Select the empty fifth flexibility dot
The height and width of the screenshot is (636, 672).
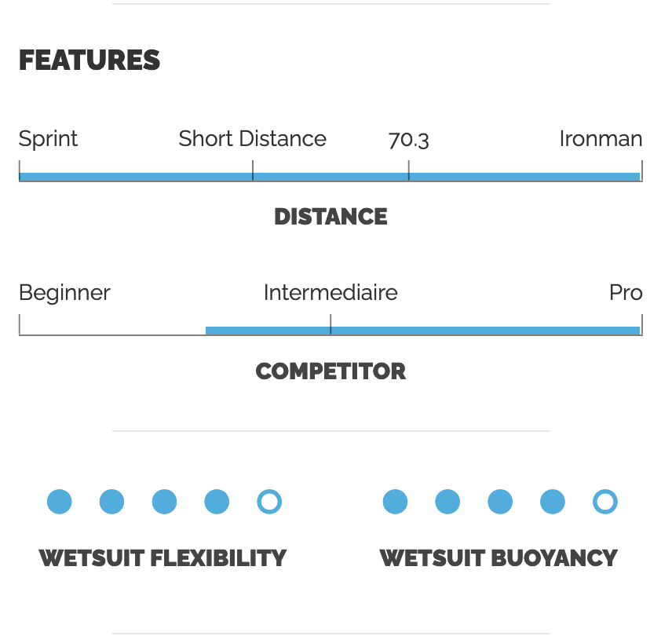tap(269, 502)
